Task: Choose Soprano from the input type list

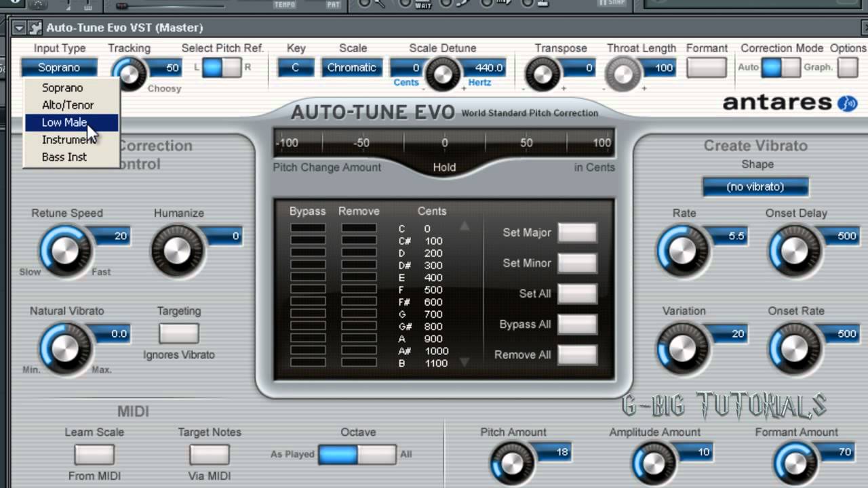Action: click(62, 88)
